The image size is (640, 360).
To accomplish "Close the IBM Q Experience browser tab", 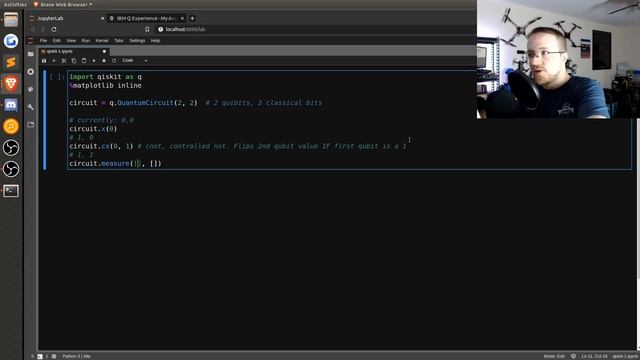I will click(182, 18).
